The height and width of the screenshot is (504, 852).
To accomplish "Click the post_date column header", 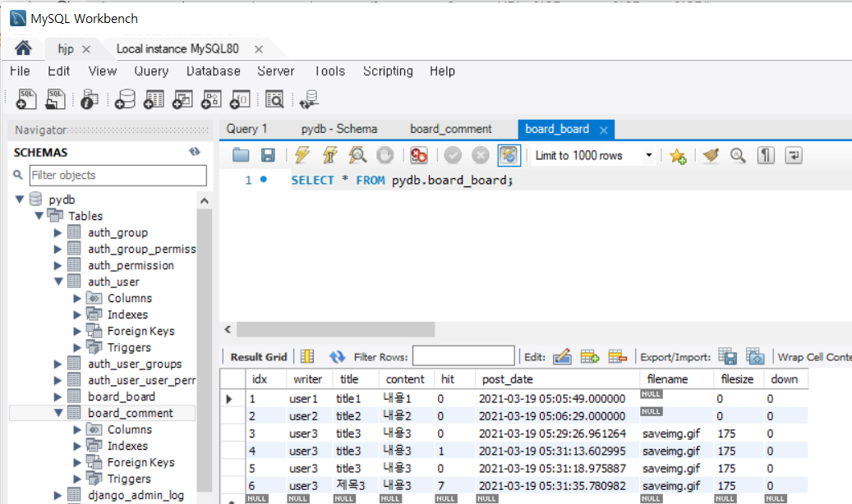I will 557,379.
